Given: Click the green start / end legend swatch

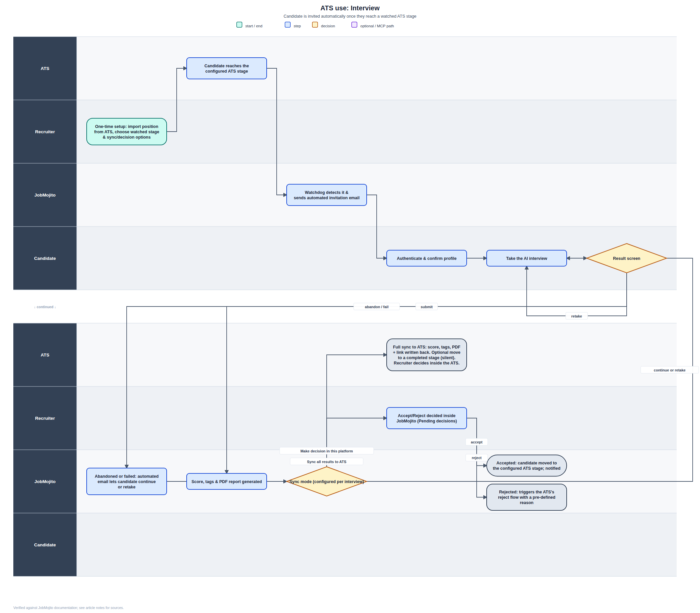Looking at the screenshot, I should [x=239, y=25].
